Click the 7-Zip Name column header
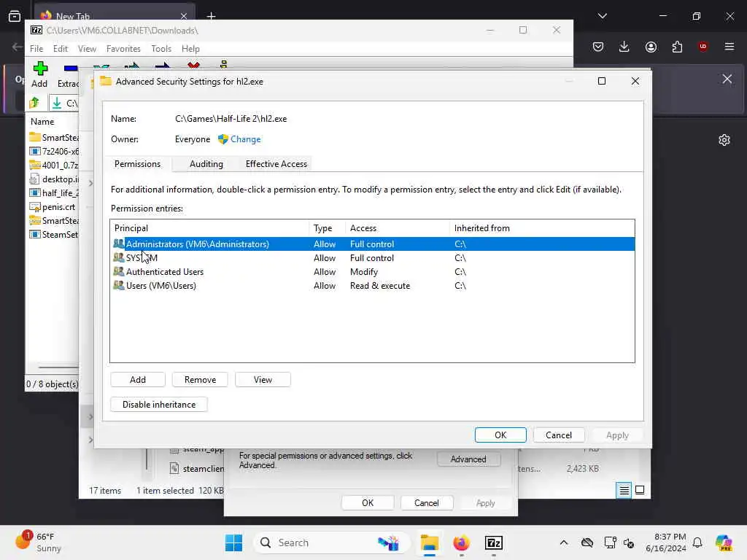Image resolution: width=747 pixels, height=560 pixels. 53,122
